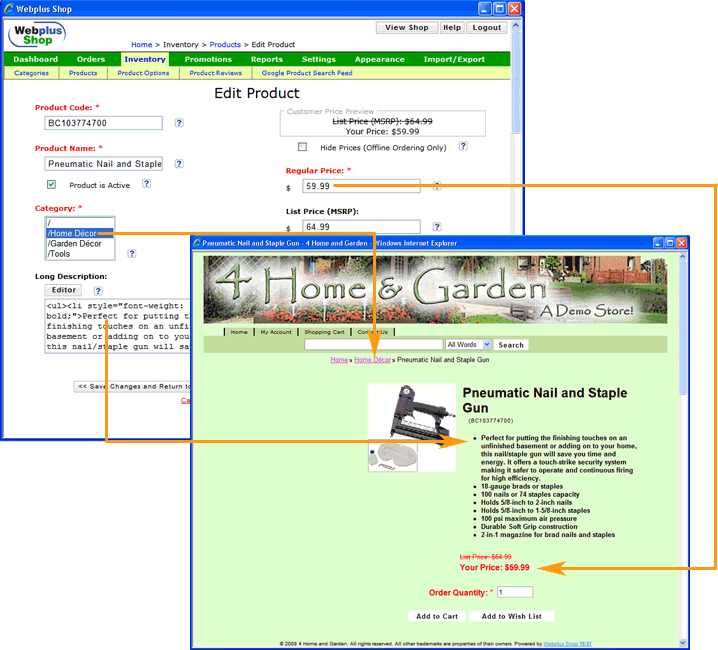
Task: Click Webplus Shop TEST footer link
Action: (567, 644)
